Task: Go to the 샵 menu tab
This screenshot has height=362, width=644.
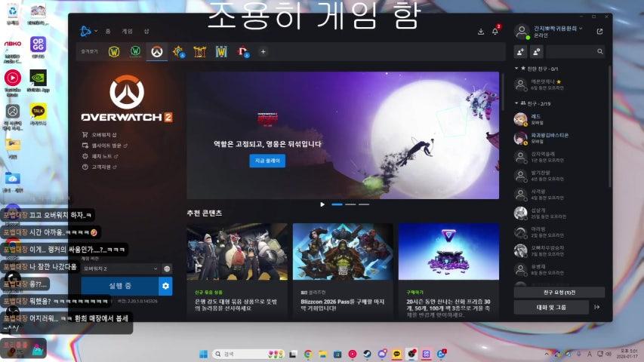Action: pyautogui.click(x=146, y=31)
